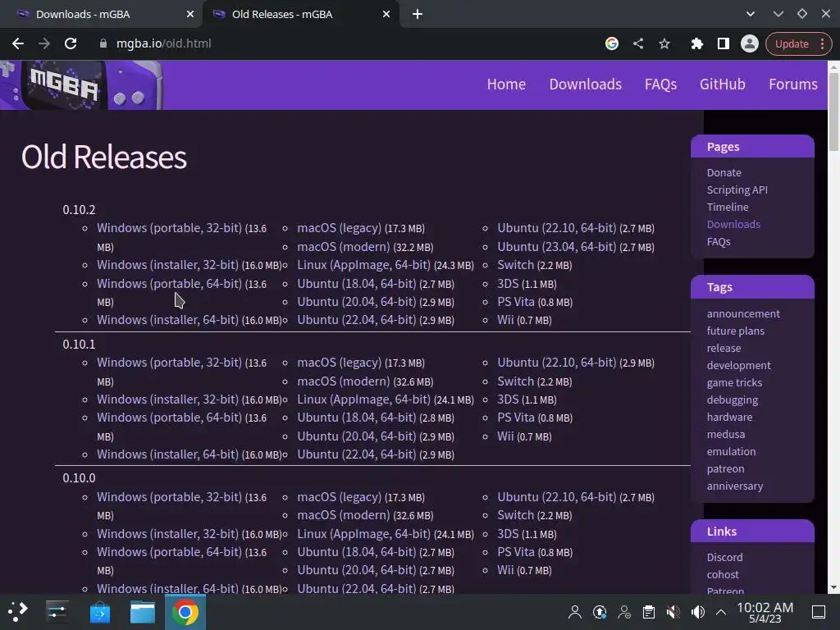The width and height of the screenshot is (840, 630).
Task: Click the forward navigation arrow
Action: [44, 43]
